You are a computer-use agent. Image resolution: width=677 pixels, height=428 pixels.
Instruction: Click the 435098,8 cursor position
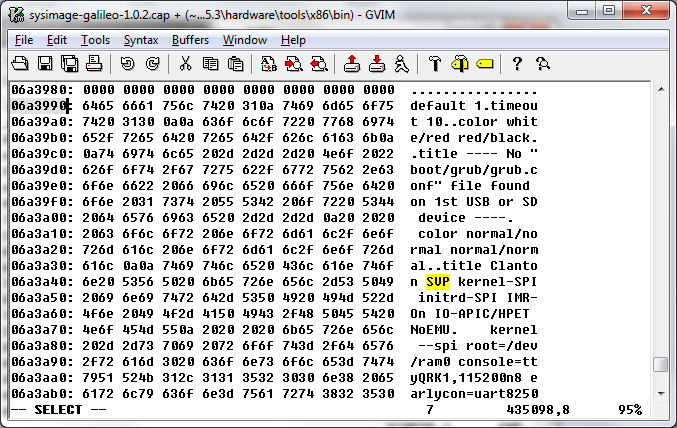point(538,409)
